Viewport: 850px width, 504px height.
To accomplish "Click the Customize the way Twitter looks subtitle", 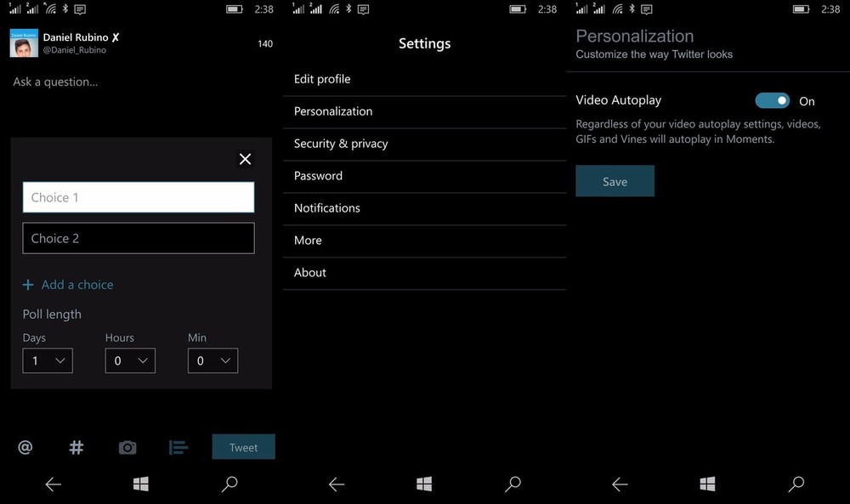I will (654, 54).
